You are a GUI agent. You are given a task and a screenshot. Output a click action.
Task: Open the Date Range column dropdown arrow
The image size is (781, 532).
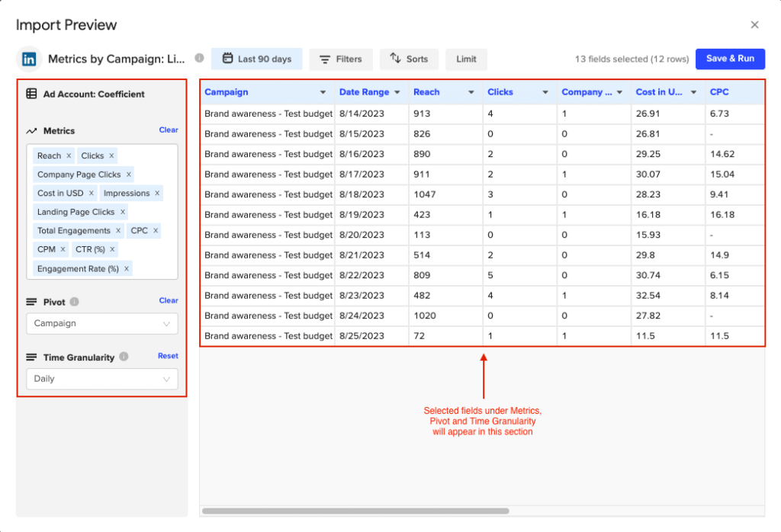tap(397, 92)
